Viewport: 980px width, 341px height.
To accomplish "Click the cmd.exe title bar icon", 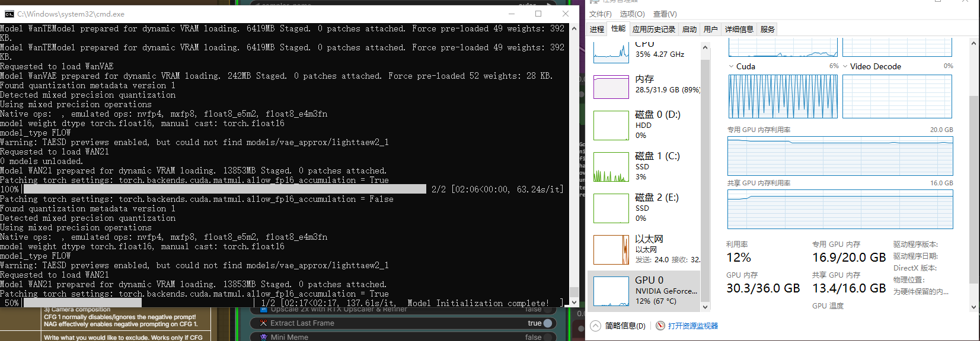I will (9, 14).
